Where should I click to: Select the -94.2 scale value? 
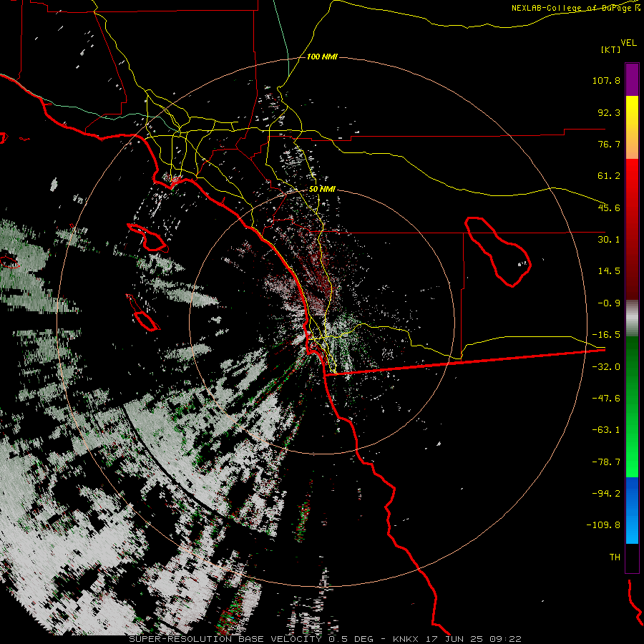click(x=606, y=493)
